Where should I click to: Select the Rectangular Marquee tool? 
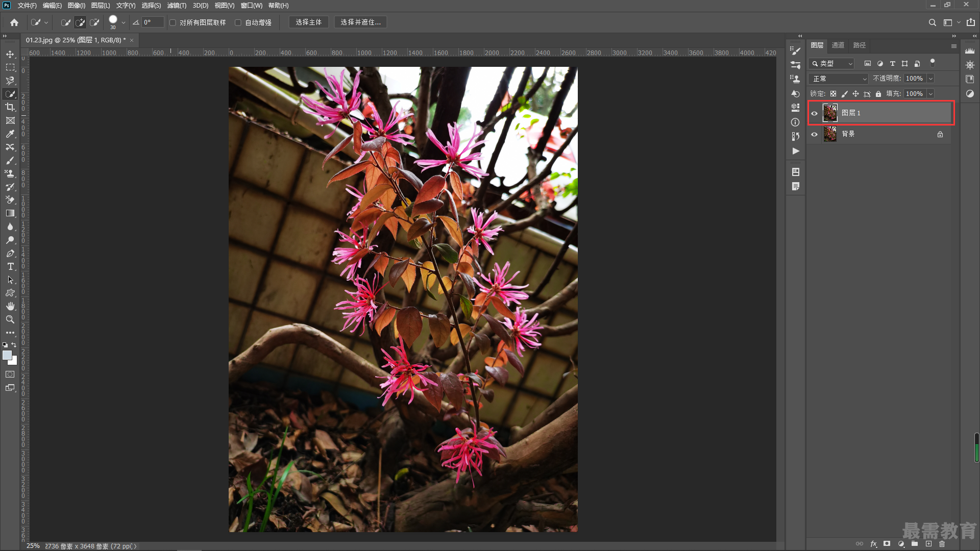10,67
